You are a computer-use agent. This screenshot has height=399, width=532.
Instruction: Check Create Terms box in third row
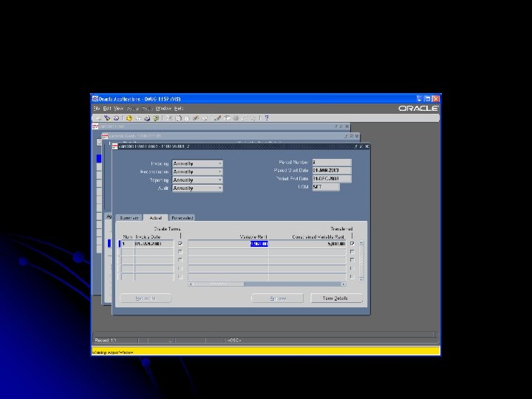click(x=180, y=260)
